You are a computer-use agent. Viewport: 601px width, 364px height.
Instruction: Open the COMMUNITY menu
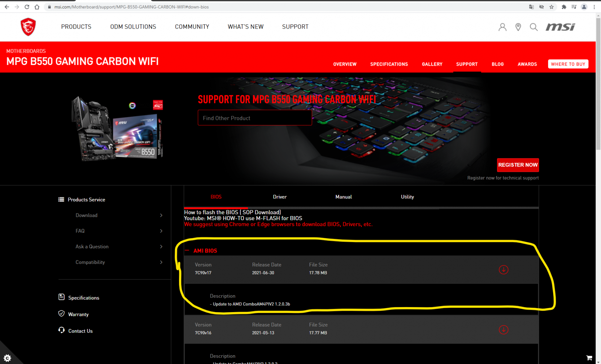coord(192,27)
